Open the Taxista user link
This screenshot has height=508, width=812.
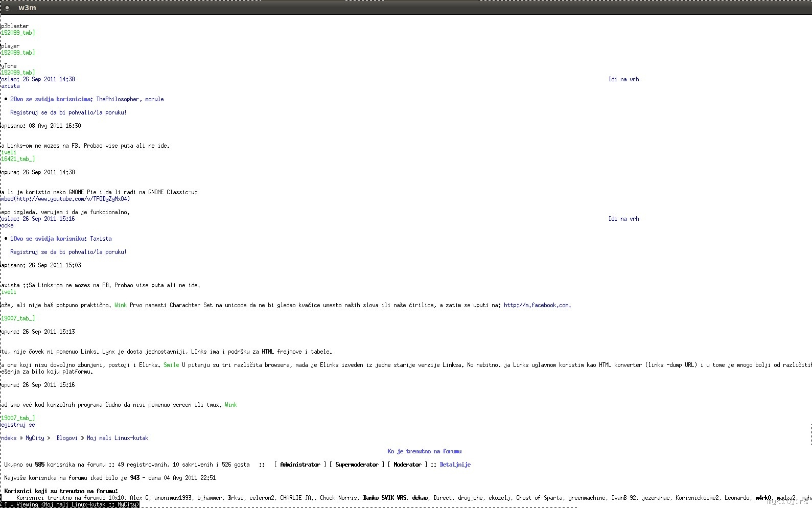pyautogui.click(x=101, y=239)
